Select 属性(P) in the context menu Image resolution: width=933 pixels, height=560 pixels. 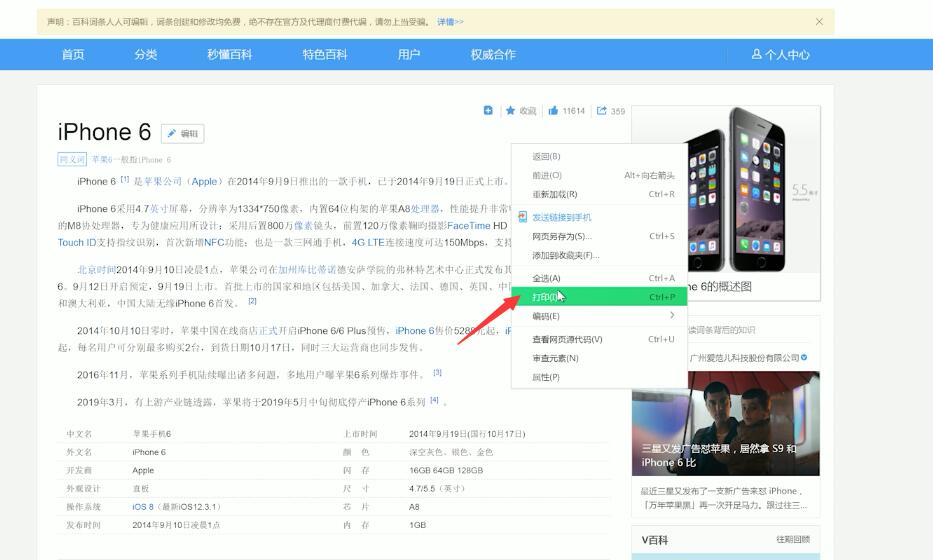(x=599, y=377)
